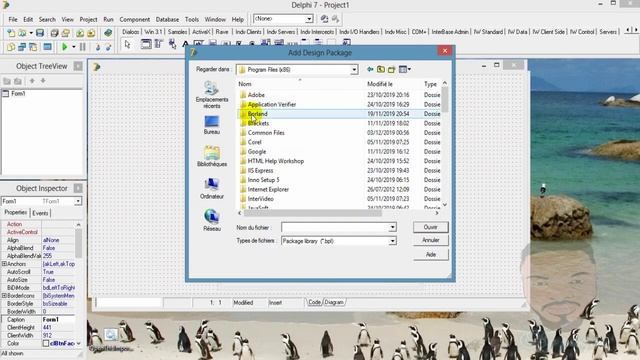The width and height of the screenshot is (640, 360).
Task: Open the Help contents book icon
Action: 108,33
